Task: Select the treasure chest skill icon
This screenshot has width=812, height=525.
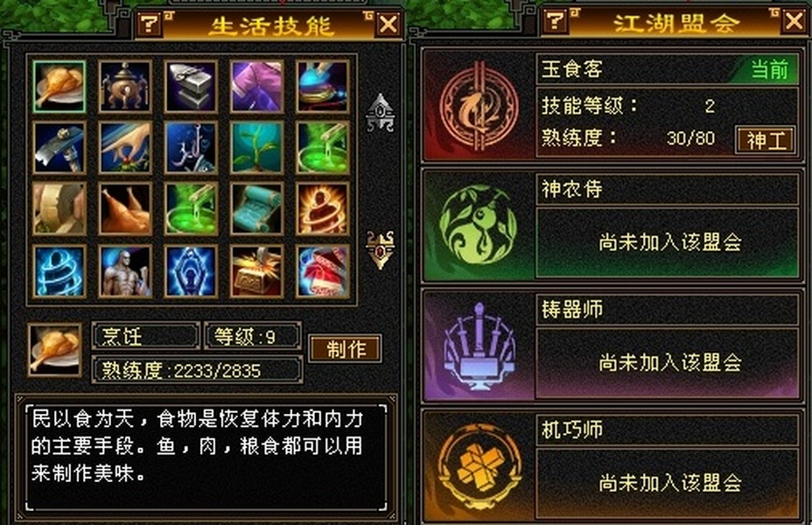Action: (257, 271)
